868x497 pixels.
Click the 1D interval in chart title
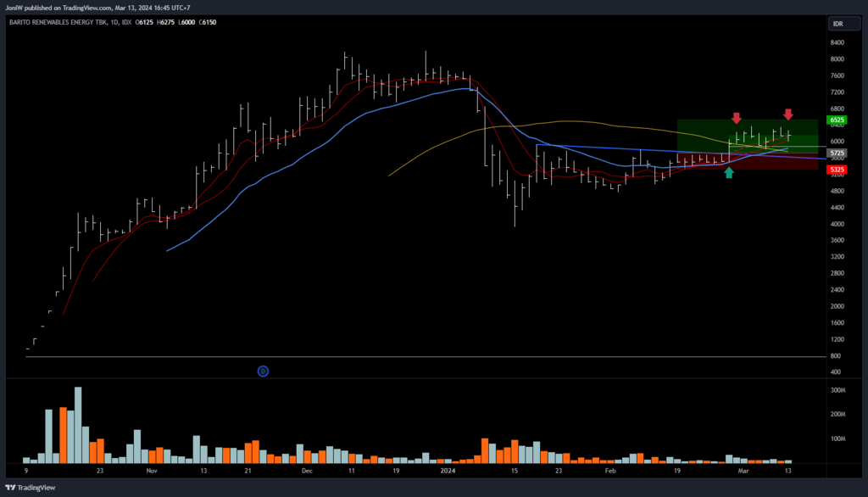click(x=116, y=23)
